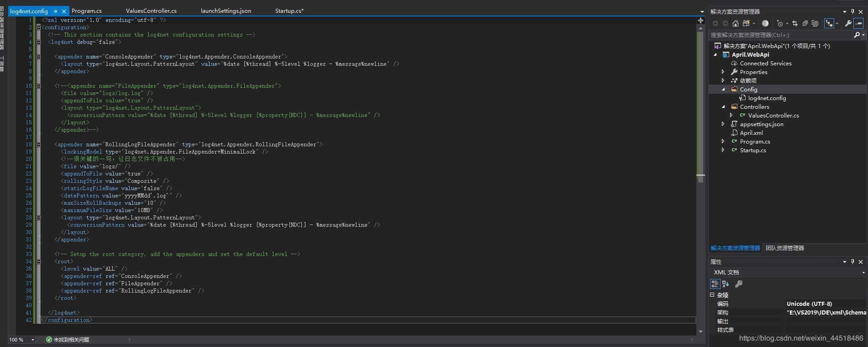The image size is (868, 347).
Task: Expand appsettings.json node arrow
Action: tap(723, 124)
